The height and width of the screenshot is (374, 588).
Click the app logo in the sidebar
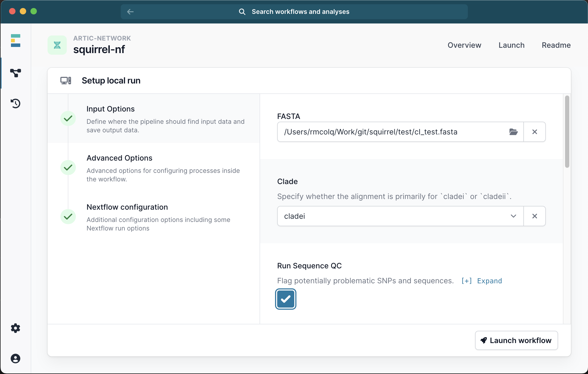15,41
